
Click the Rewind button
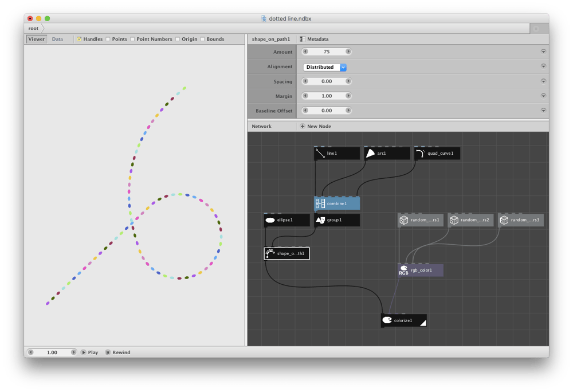coord(117,352)
